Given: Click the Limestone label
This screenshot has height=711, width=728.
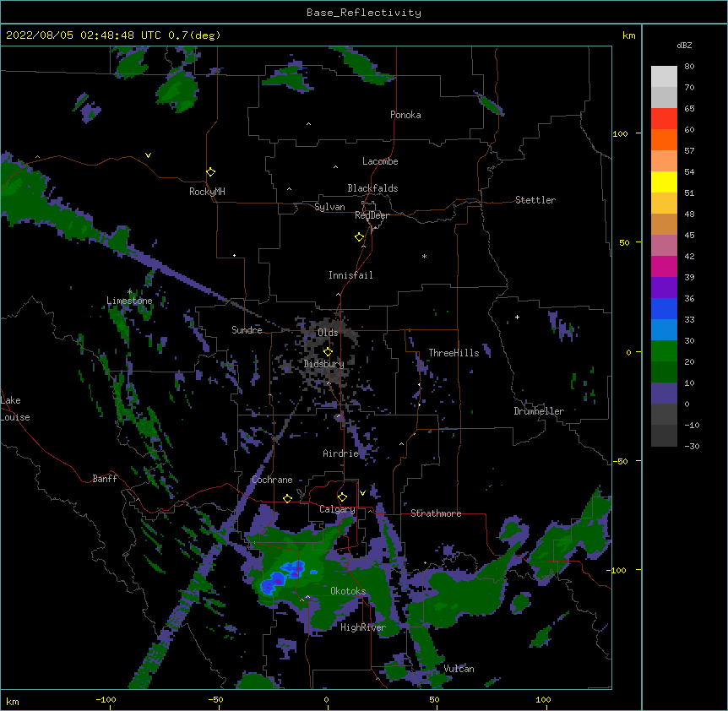Looking at the screenshot, I should [x=129, y=301].
